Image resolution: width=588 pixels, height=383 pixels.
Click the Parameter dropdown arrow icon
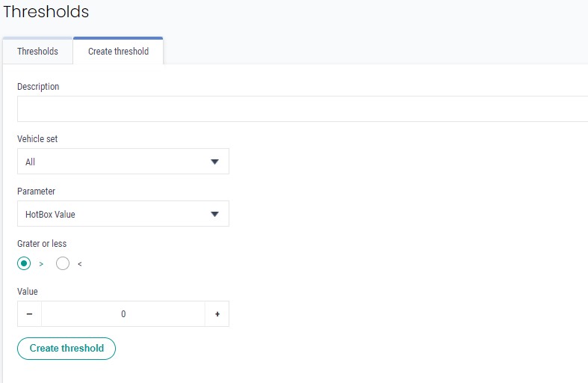click(215, 214)
